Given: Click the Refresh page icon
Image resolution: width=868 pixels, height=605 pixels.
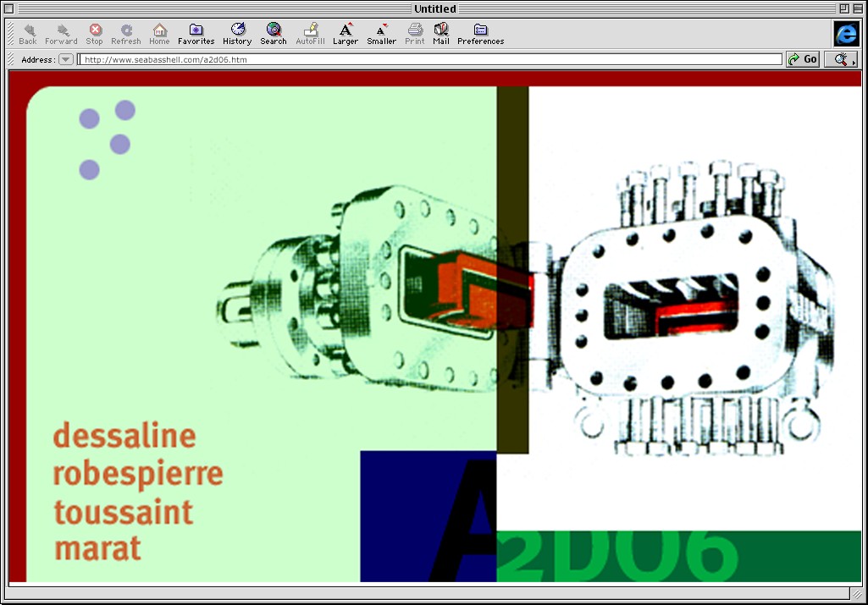Looking at the screenshot, I should coord(126,34).
